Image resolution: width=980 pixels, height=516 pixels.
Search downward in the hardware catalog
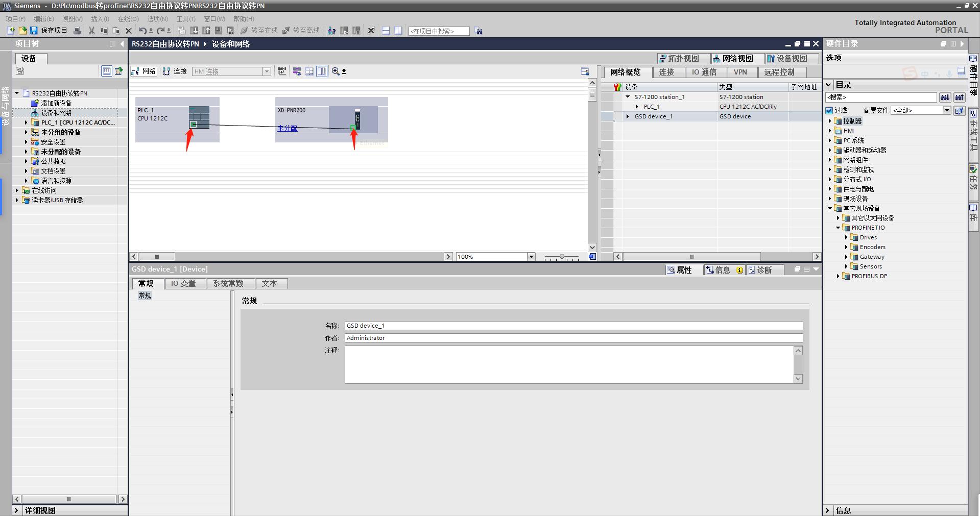pos(945,97)
